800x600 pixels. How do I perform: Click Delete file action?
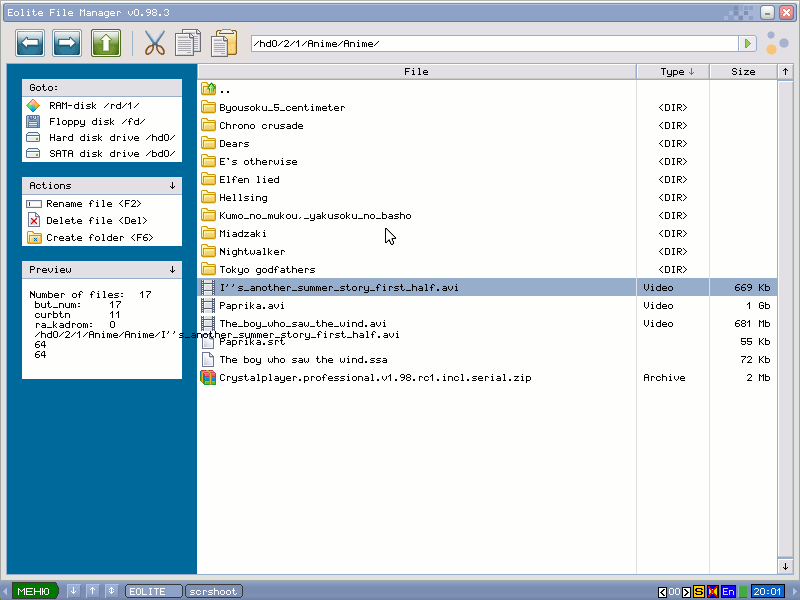pos(95,220)
